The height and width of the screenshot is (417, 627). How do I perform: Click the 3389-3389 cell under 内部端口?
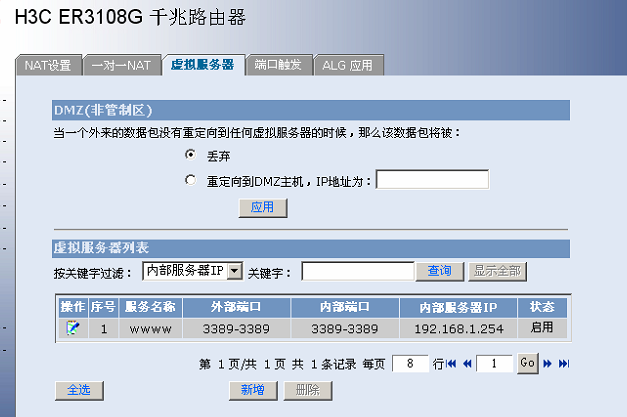click(x=345, y=329)
